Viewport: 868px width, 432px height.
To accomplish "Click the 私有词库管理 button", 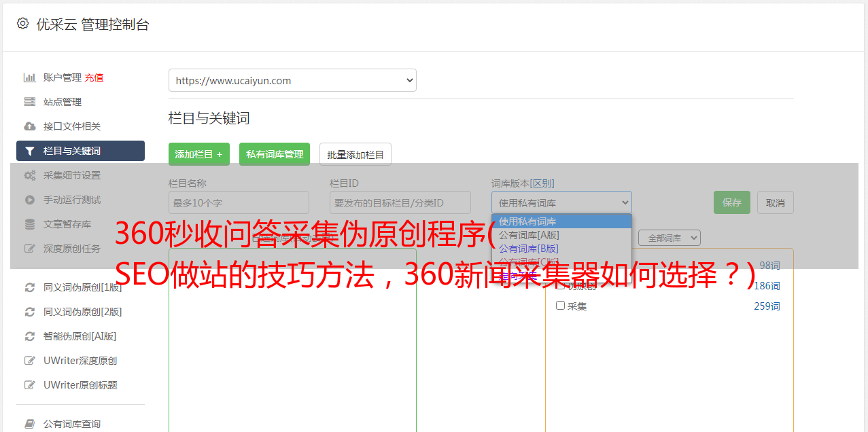I will click(x=275, y=154).
